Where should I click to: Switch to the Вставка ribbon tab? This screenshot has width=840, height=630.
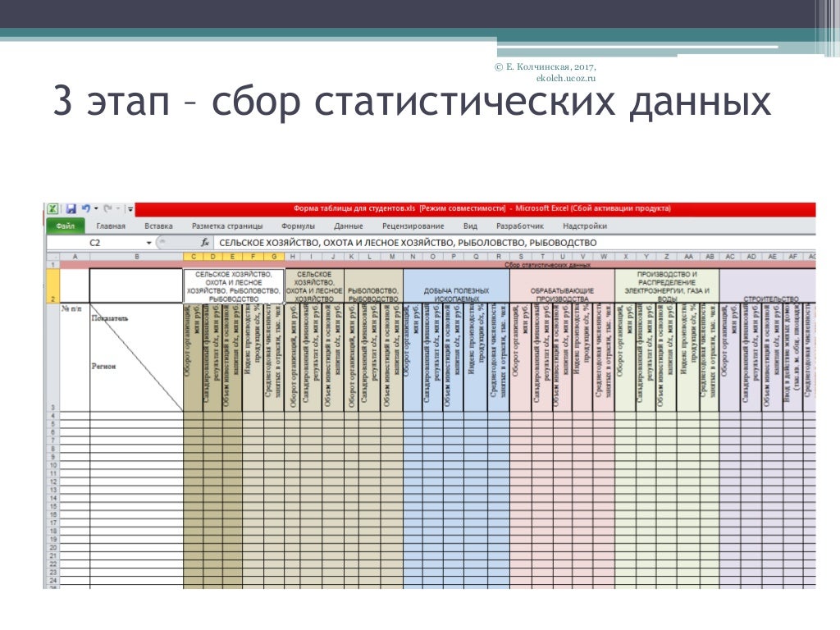tap(158, 226)
